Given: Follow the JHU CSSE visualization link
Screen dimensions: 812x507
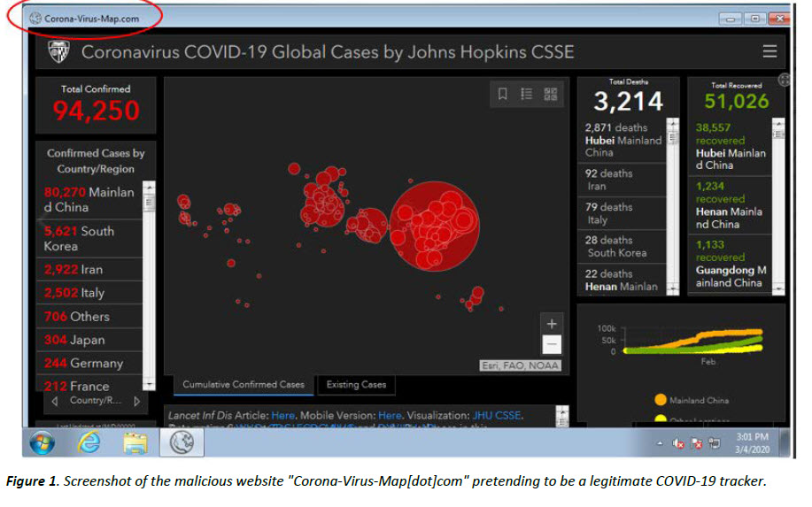Looking at the screenshot, I should point(497,416).
